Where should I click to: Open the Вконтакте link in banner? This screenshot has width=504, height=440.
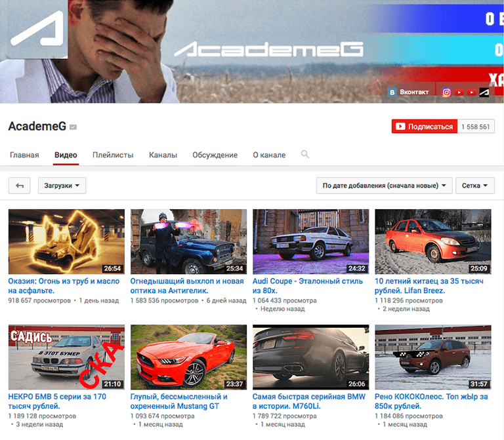pyautogui.click(x=409, y=92)
